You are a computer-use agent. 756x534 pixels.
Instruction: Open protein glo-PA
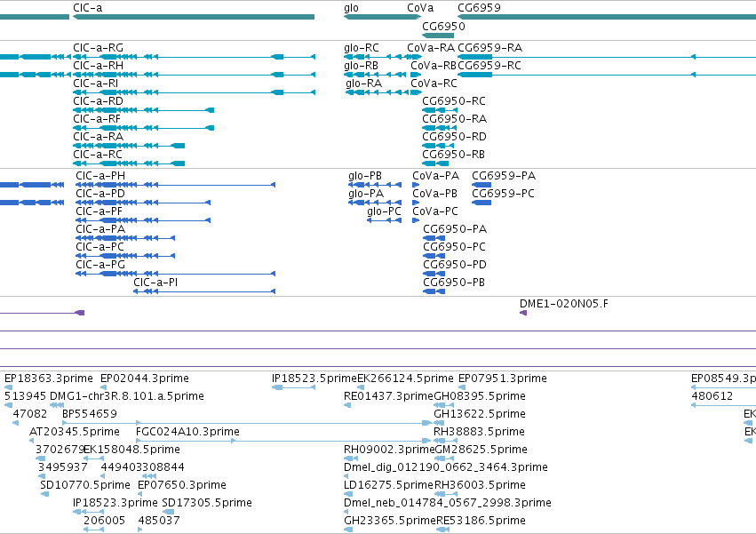click(366, 195)
